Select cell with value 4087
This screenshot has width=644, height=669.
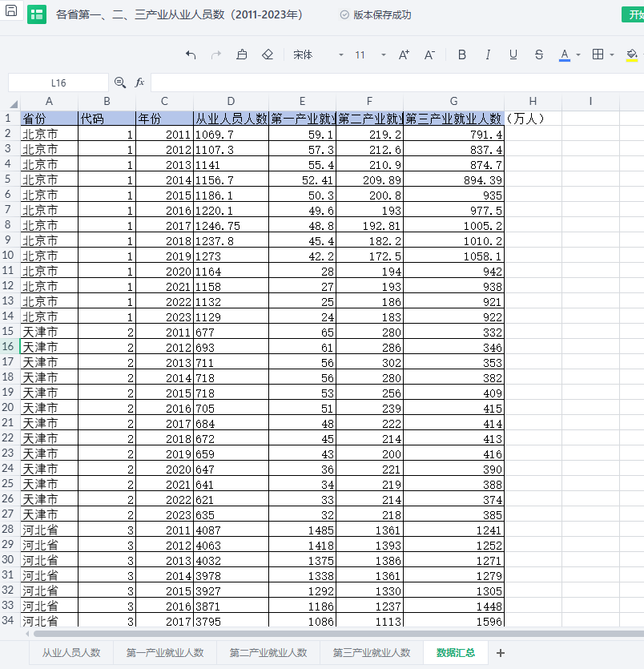point(231,530)
